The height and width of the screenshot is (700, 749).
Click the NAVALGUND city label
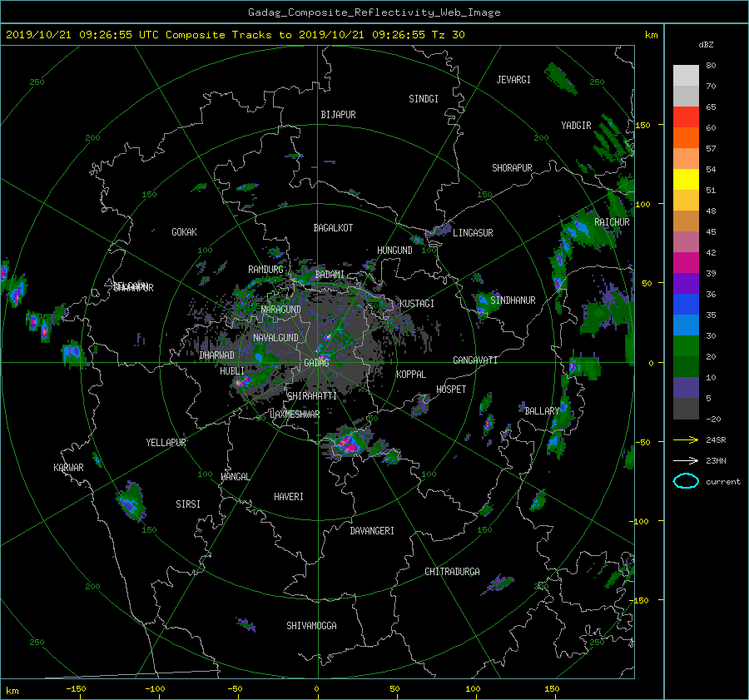point(275,337)
